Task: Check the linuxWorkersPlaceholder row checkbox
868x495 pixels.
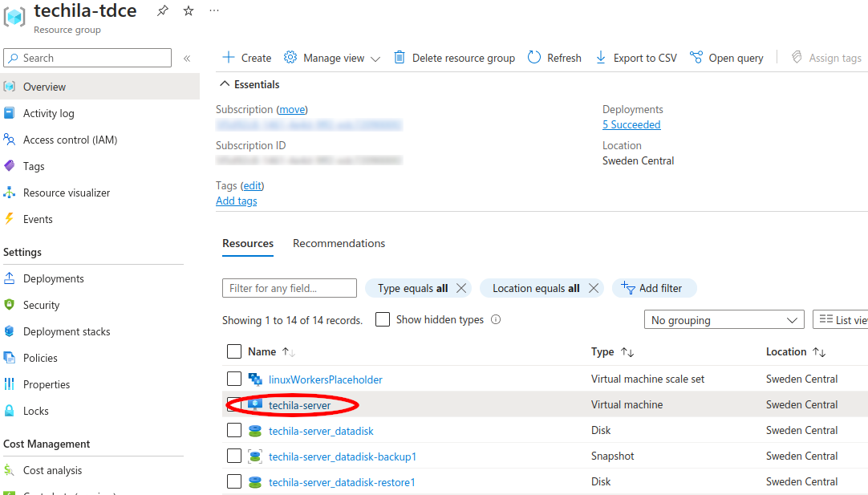Action: pos(234,379)
